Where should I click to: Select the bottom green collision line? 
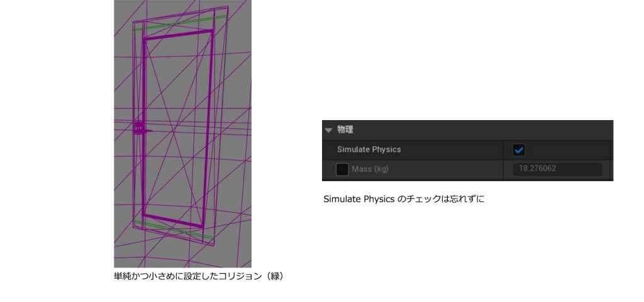point(174,230)
